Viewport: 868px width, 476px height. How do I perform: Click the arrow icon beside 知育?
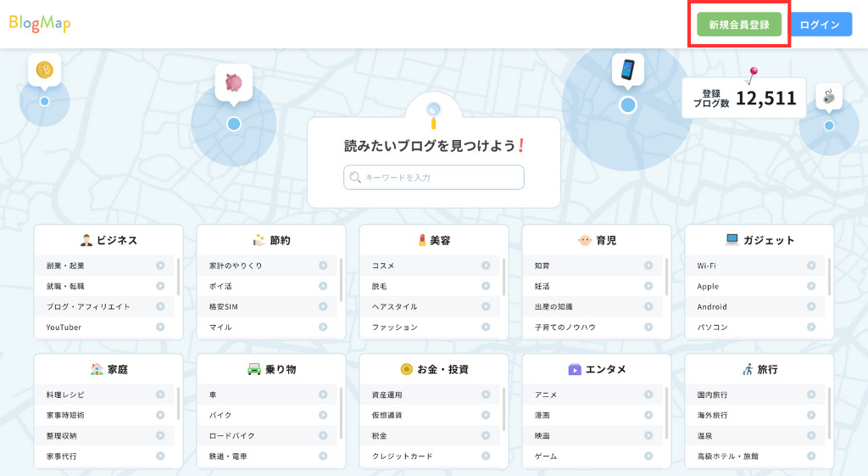coord(648,266)
